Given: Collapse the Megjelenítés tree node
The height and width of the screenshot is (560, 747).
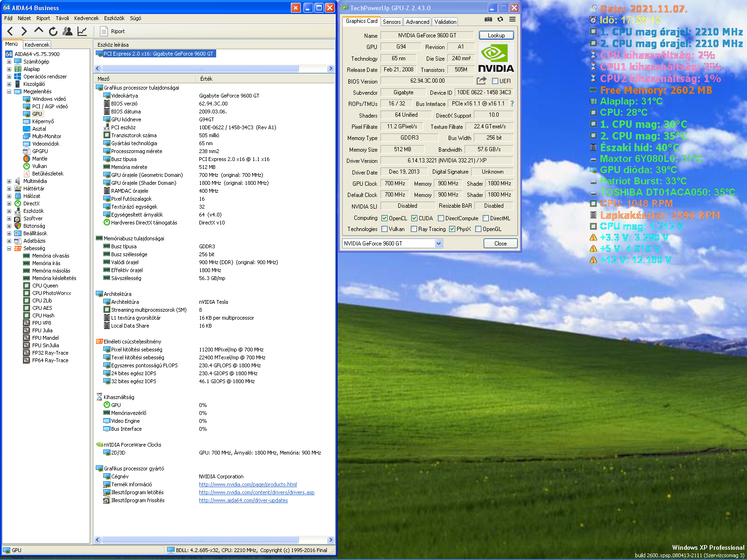Looking at the screenshot, I should (x=9, y=91).
